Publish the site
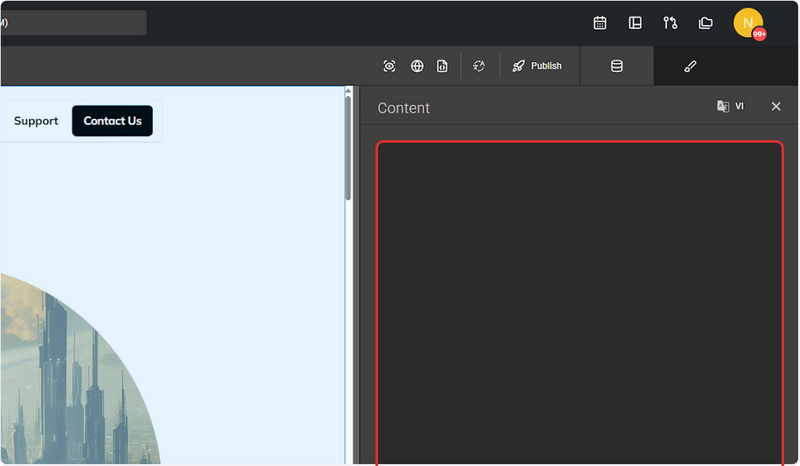800x466 pixels. [x=537, y=66]
